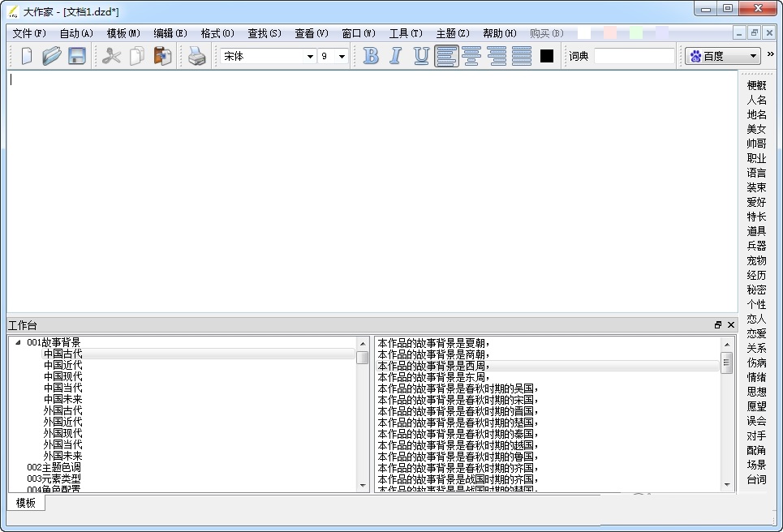Viewport: 783px width, 532px height.
Task: Select 002主题色调 in the template tree
Action: click(x=54, y=468)
